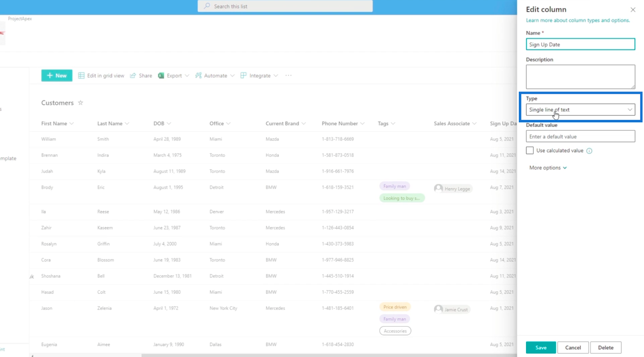Open the Learn more about column types link

[578, 20]
